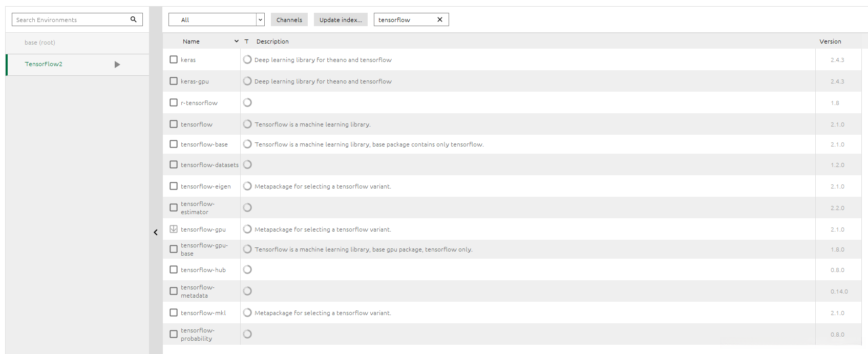
Task: Click the type icon for tensorflow-mkl
Action: 247,313
